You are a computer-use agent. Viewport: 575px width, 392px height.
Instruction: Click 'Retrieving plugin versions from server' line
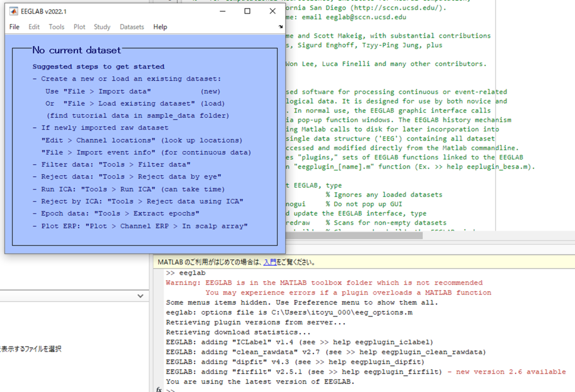point(256,322)
